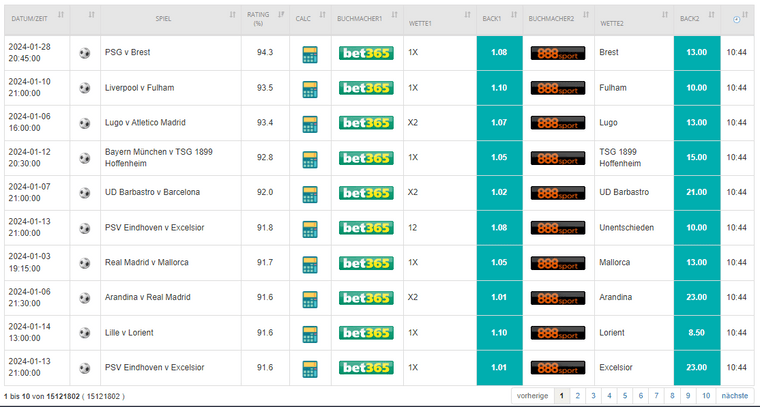Click 888sport logo in UD Barbastro row
The image size is (760, 407).
(x=558, y=193)
